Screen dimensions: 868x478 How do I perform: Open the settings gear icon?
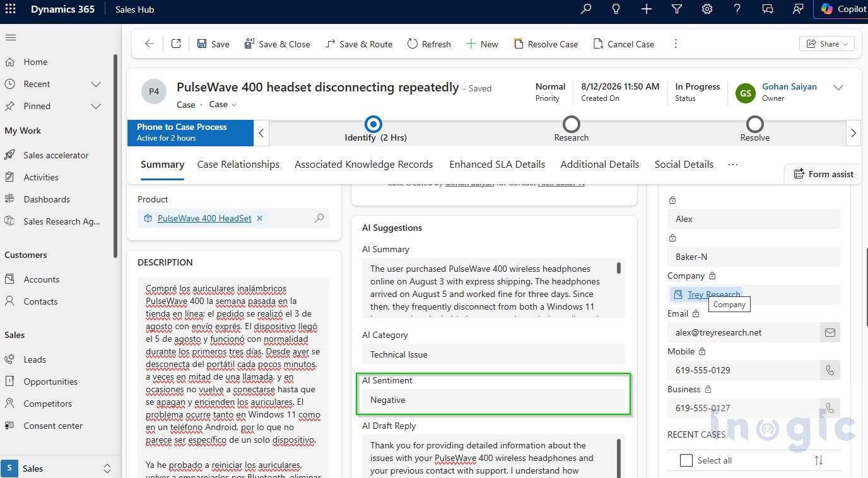click(x=707, y=9)
